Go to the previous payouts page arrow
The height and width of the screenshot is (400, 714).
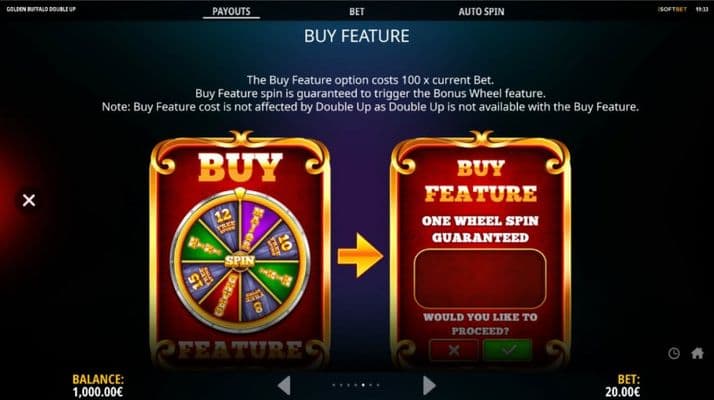284,385
